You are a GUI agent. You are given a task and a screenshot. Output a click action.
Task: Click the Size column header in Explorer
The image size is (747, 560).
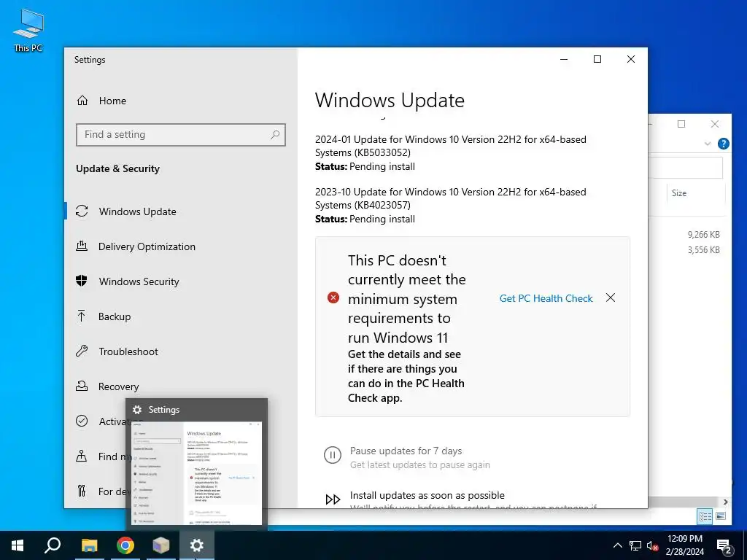tap(679, 192)
